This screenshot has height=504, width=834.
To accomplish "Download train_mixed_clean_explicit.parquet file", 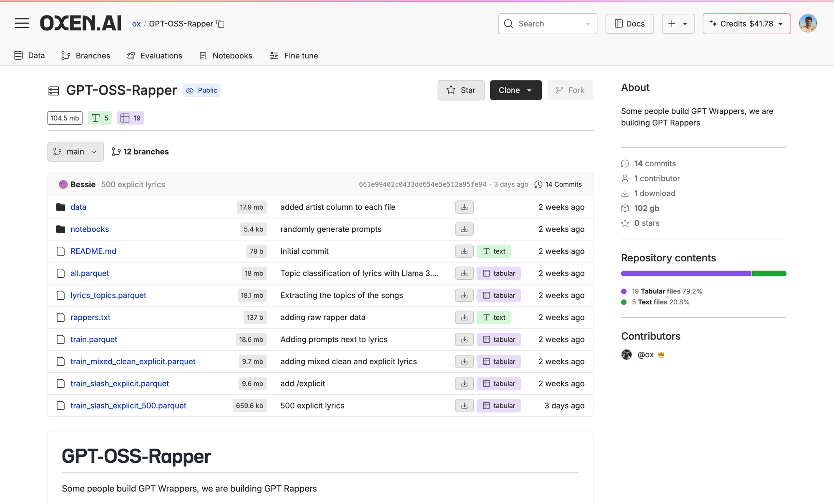I will click(x=464, y=362).
